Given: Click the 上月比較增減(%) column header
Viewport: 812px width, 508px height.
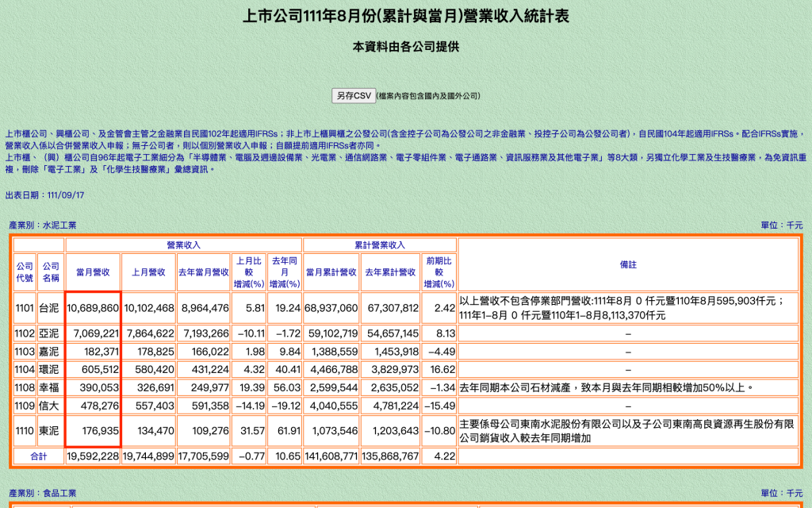Looking at the screenshot, I should [x=249, y=272].
